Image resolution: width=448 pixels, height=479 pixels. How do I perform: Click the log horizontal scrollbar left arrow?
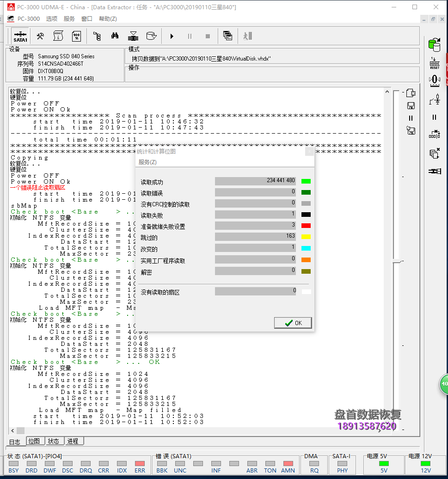click(13, 430)
